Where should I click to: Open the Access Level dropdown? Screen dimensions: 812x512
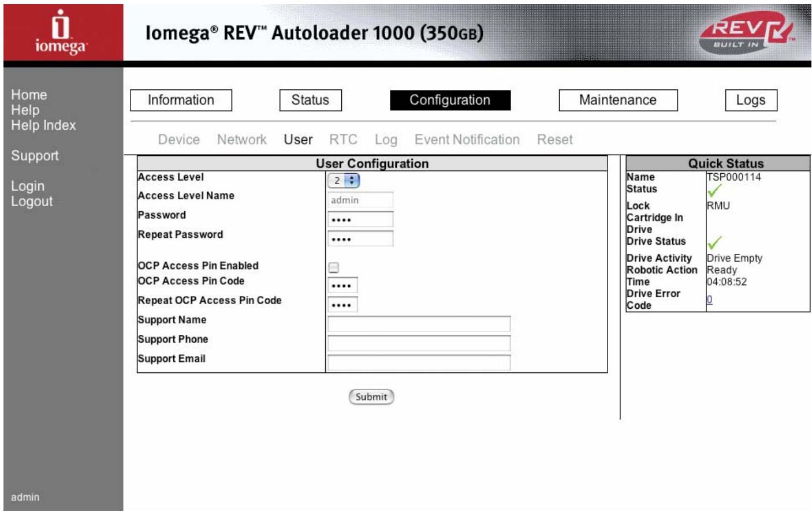(x=344, y=181)
